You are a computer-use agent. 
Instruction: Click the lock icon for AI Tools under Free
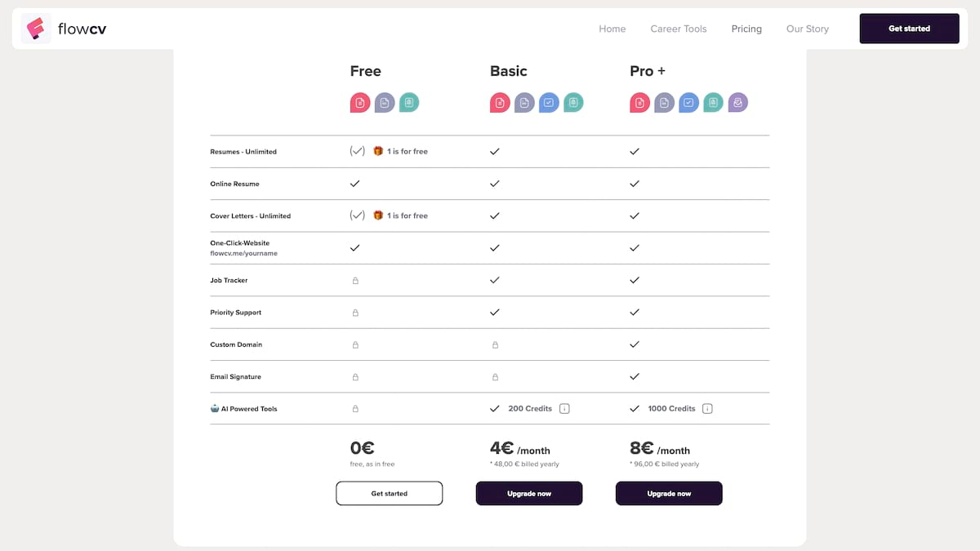click(x=355, y=408)
